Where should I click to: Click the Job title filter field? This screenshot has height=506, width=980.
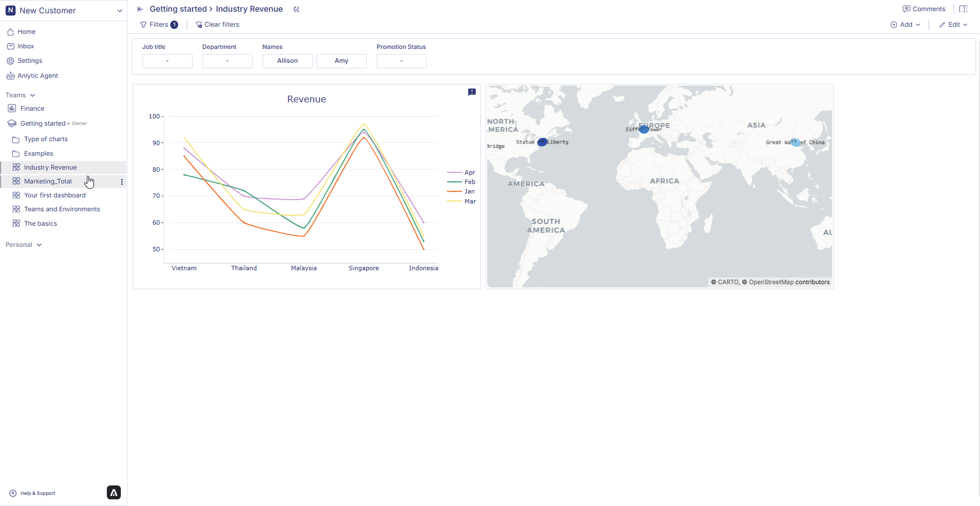click(167, 61)
